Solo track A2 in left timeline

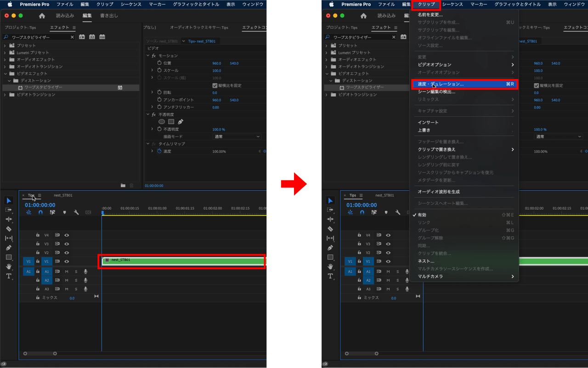coord(76,280)
